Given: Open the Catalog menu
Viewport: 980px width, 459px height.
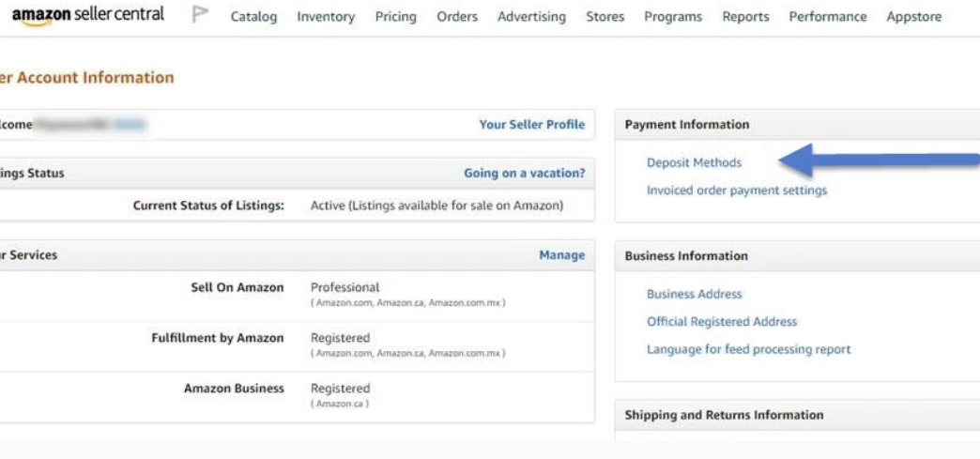Looking at the screenshot, I should click(x=253, y=17).
